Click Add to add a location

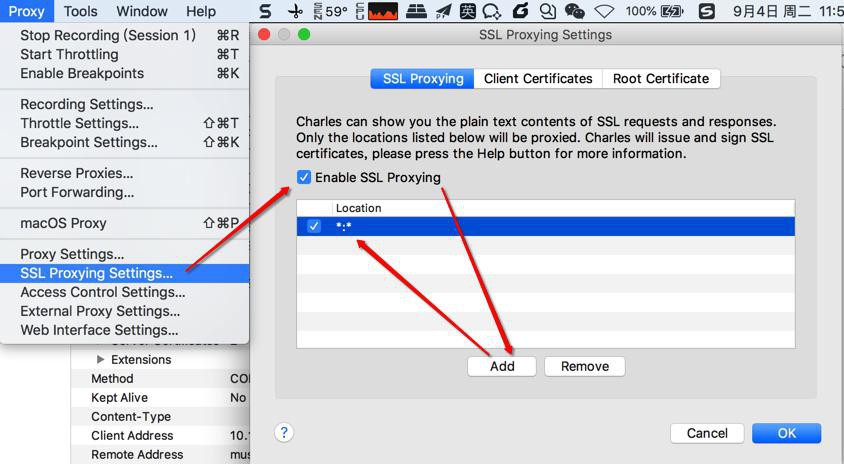502,366
